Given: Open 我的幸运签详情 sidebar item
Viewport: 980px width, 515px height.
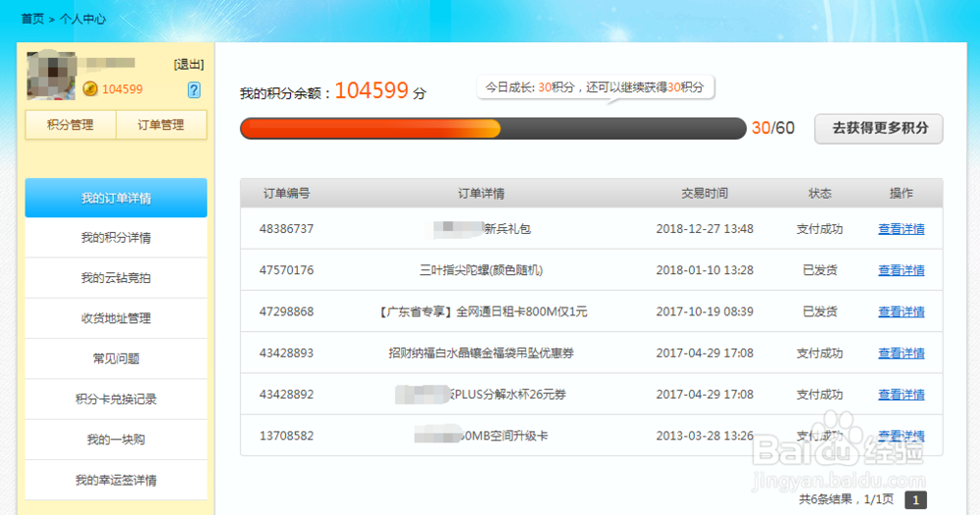Looking at the screenshot, I should (x=116, y=480).
